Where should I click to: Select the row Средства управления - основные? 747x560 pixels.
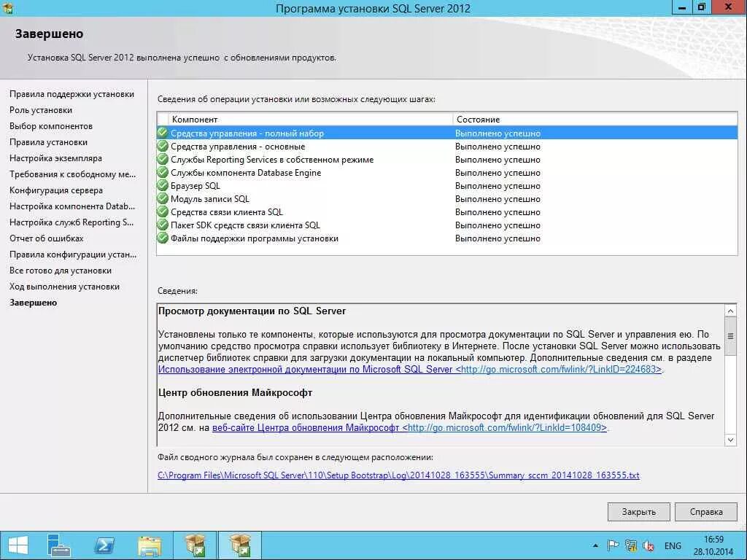tap(447, 146)
